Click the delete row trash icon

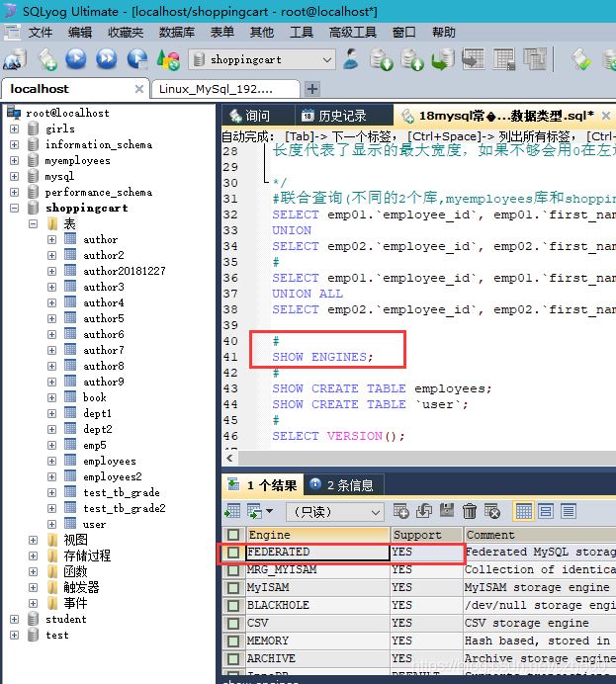470,511
